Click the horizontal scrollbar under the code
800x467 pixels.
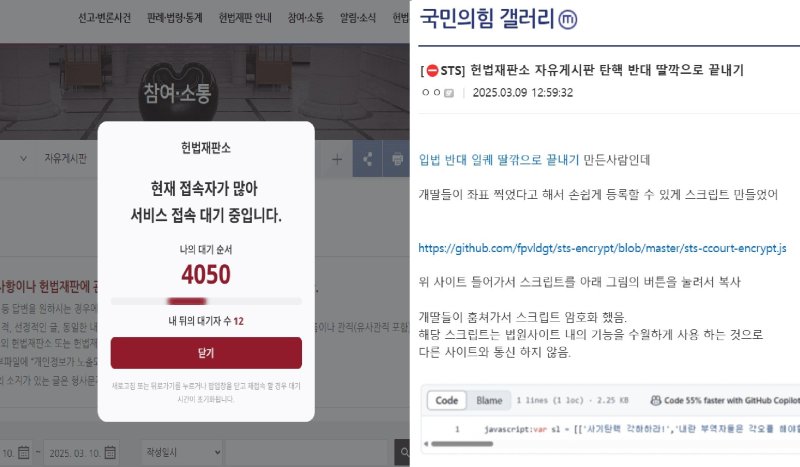[x=462, y=444]
